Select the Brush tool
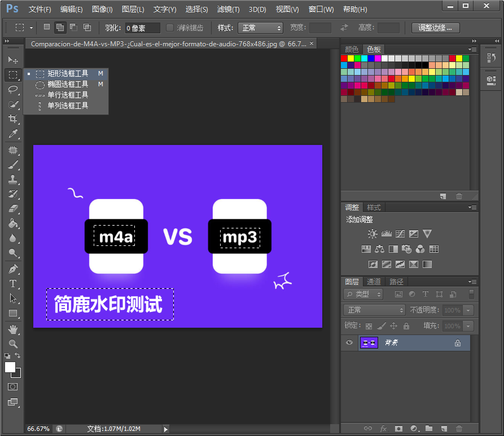504x436 pixels. 12,165
